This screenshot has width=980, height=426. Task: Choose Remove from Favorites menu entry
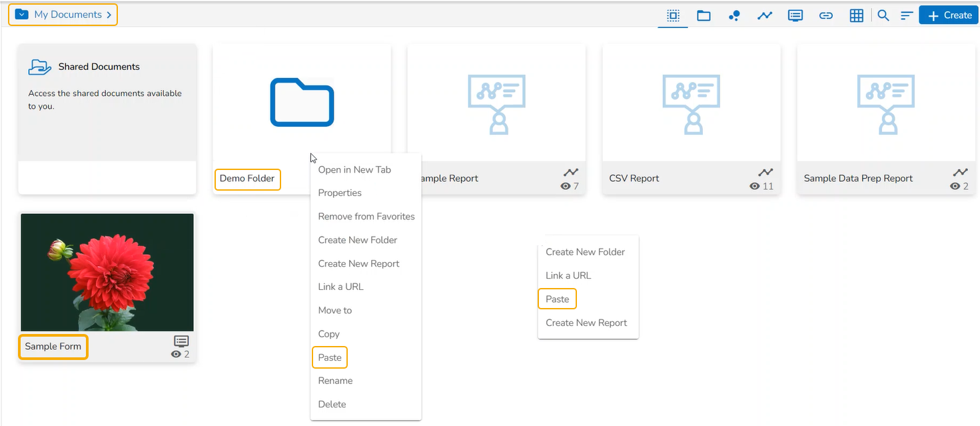click(x=366, y=217)
